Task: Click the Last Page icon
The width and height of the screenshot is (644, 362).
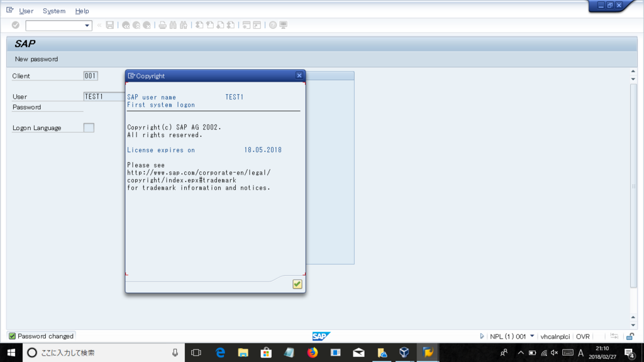Action: [x=231, y=25]
